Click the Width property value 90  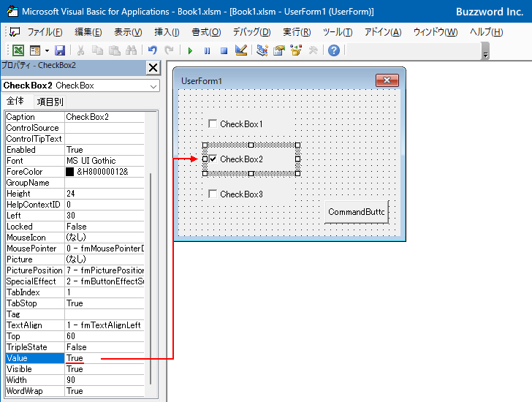tap(104, 380)
